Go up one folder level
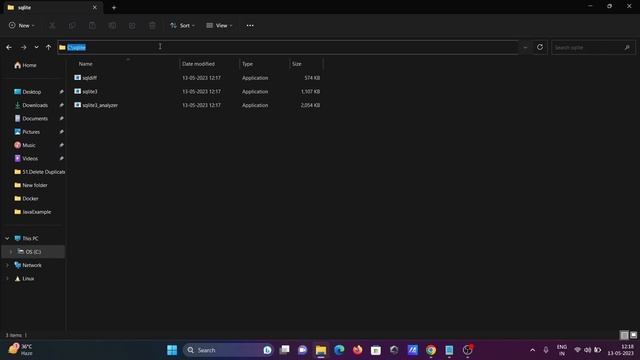The image size is (640, 360). pyautogui.click(x=49, y=47)
